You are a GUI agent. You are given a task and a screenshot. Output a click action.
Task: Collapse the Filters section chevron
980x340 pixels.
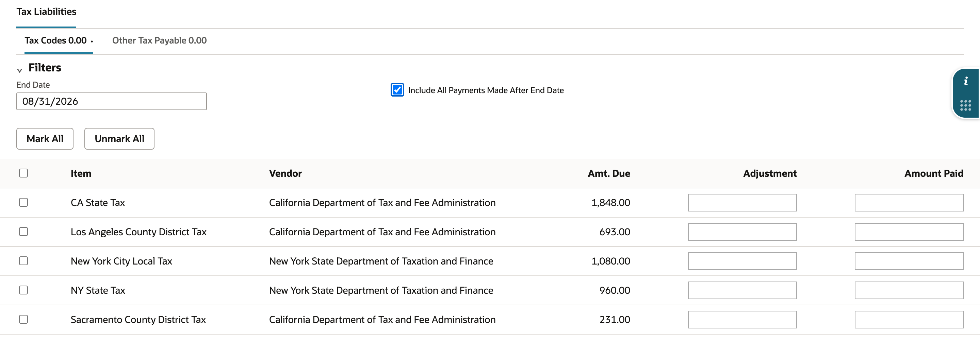pos(19,70)
